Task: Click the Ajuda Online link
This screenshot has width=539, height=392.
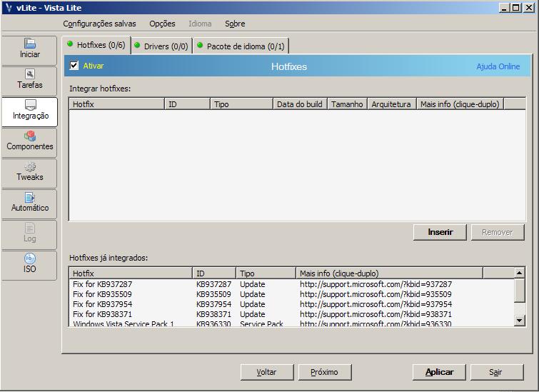Action: (498, 66)
